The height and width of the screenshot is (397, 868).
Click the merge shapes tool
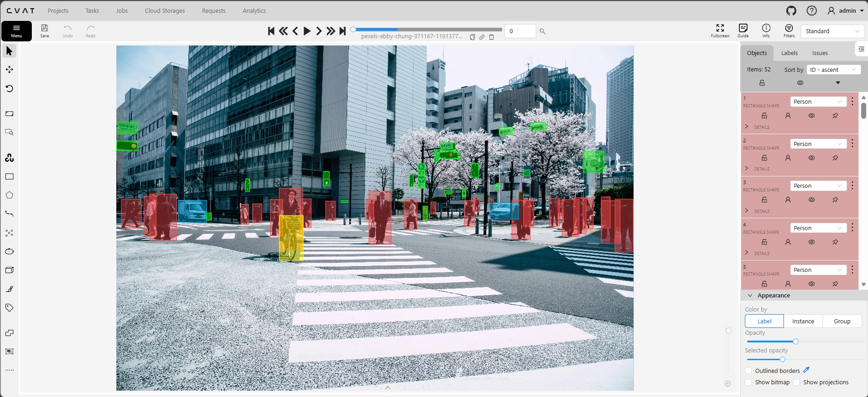pyautogui.click(x=10, y=333)
